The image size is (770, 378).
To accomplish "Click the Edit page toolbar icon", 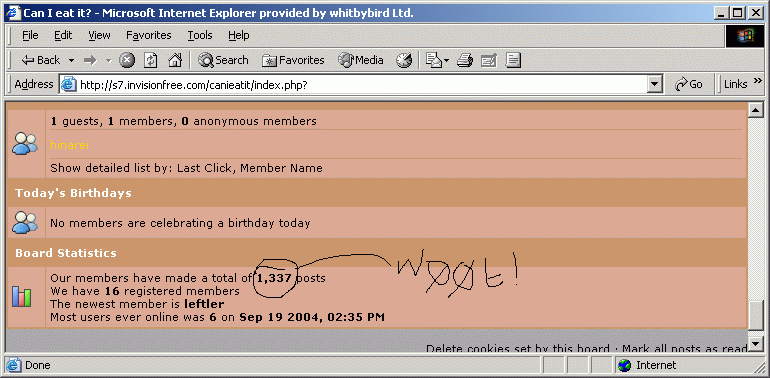I will (489, 60).
